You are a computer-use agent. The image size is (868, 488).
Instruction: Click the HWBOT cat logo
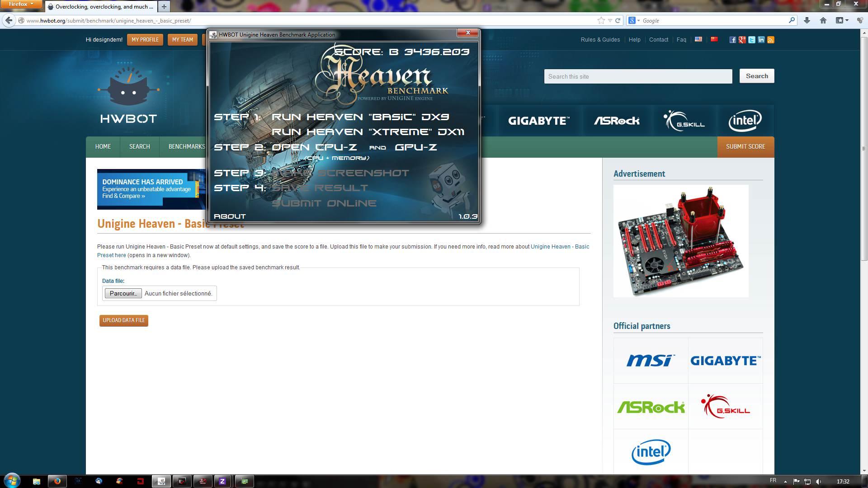pyautogui.click(x=128, y=96)
